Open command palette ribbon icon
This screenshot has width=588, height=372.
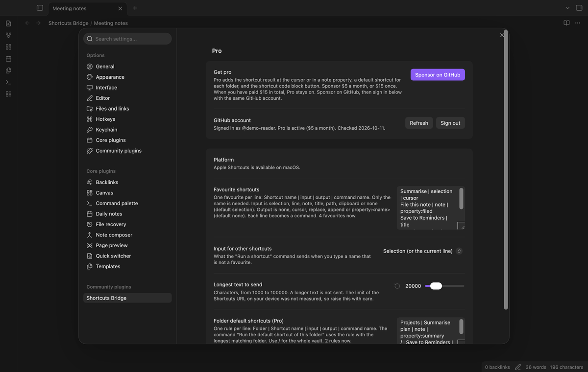tap(8, 82)
